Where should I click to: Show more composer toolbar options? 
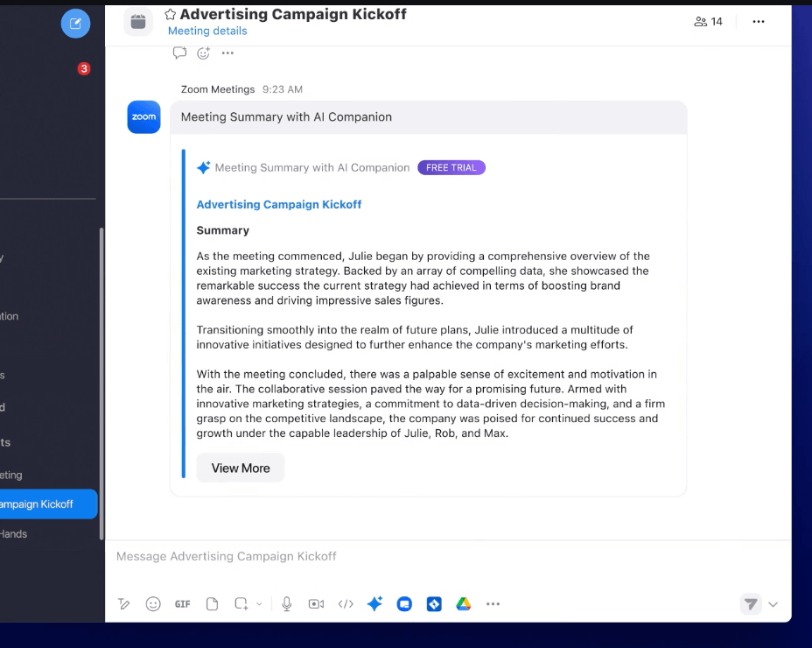tap(493, 604)
